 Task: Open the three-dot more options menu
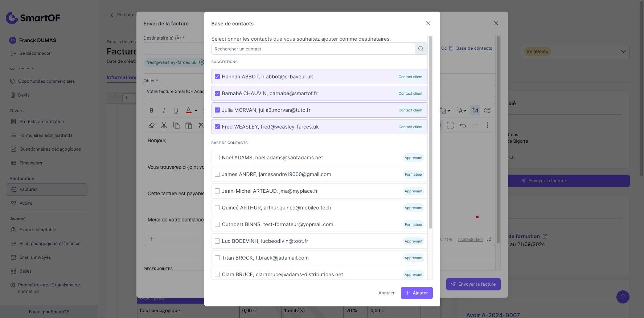[x=487, y=125]
